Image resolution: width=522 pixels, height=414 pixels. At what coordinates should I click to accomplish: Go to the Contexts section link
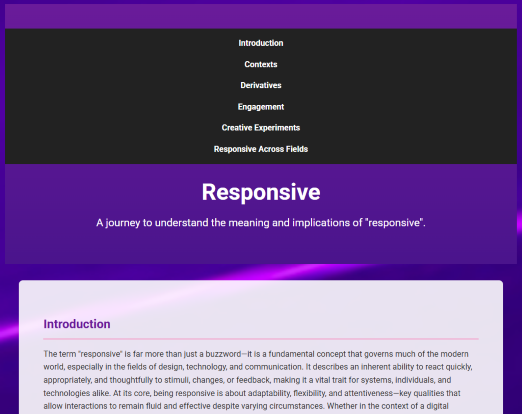coord(261,64)
